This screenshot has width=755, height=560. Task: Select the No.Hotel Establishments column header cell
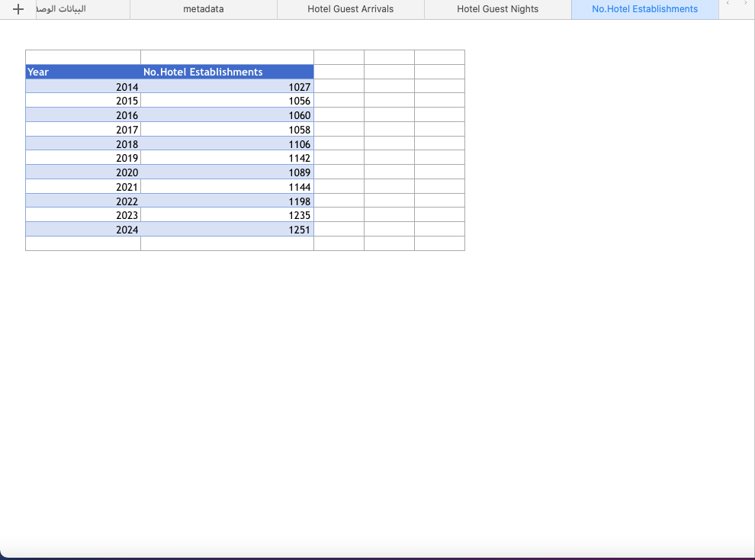click(226, 72)
